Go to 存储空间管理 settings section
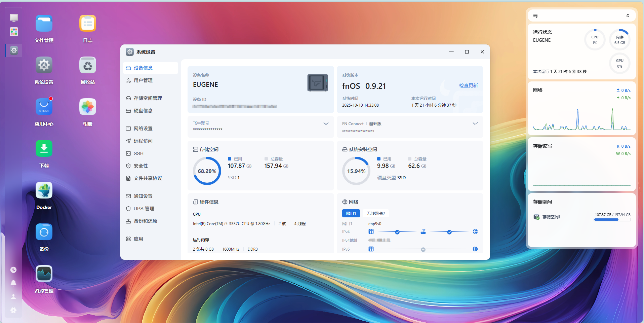The width and height of the screenshot is (644, 323). tap(148, 98)
